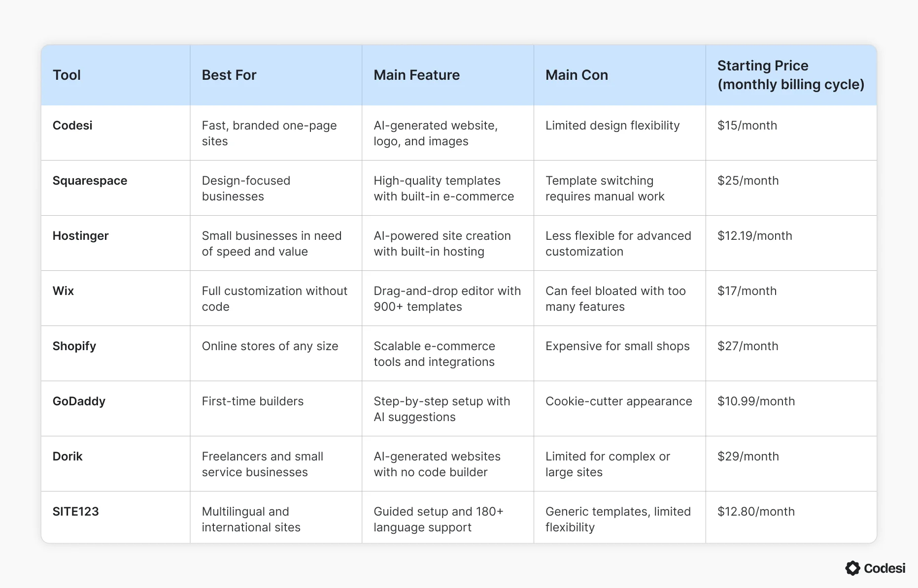Click the Codesi name in first row

click(72, 126)
